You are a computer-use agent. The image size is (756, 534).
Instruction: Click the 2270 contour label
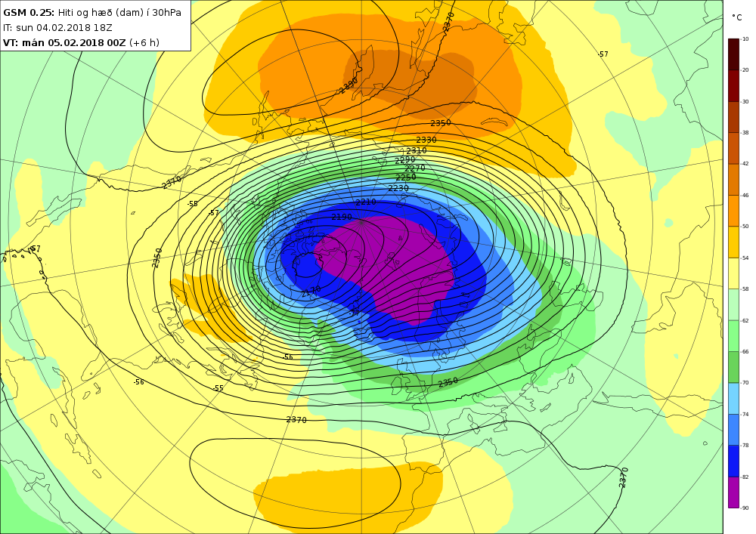(x=414, y=168)
